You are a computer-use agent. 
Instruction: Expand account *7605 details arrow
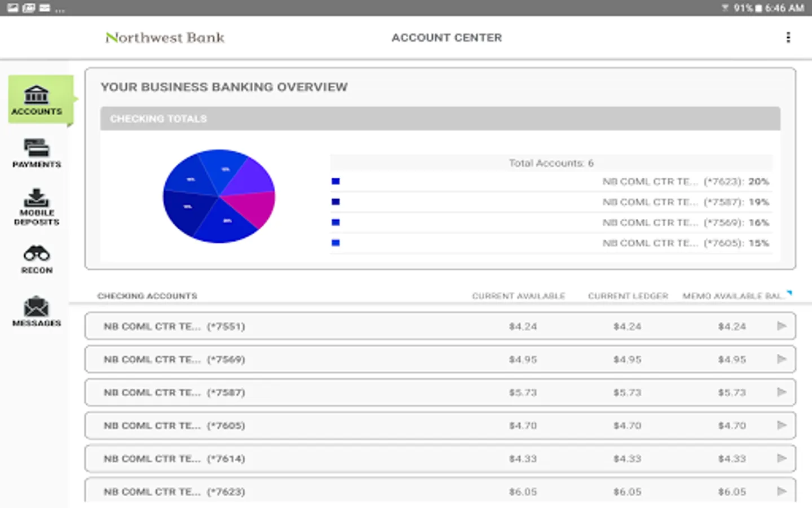coord(782,425)
